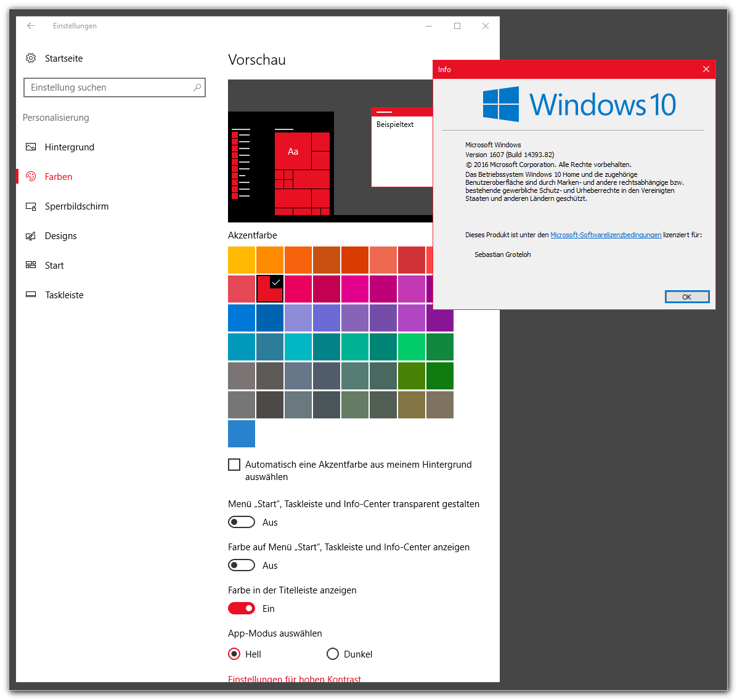Choose the single light-blue swatch below grid
This screenshot has height=700, width=737.
coord(242,433)
